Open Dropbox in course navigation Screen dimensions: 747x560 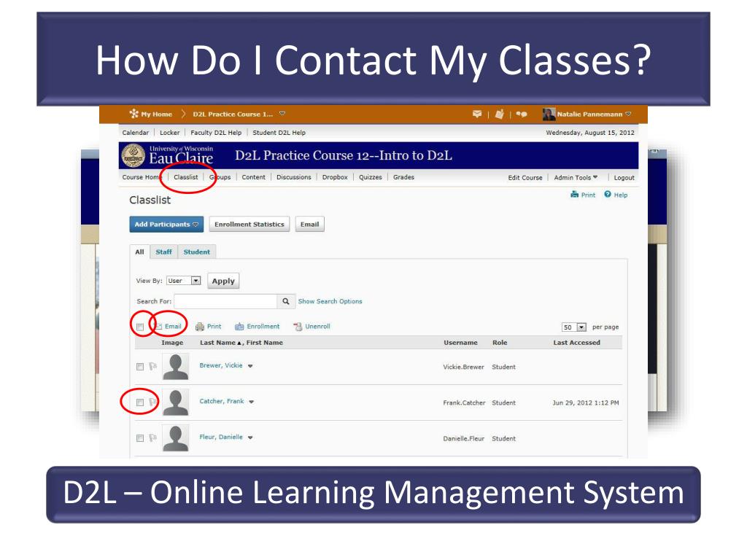(335, 177)
